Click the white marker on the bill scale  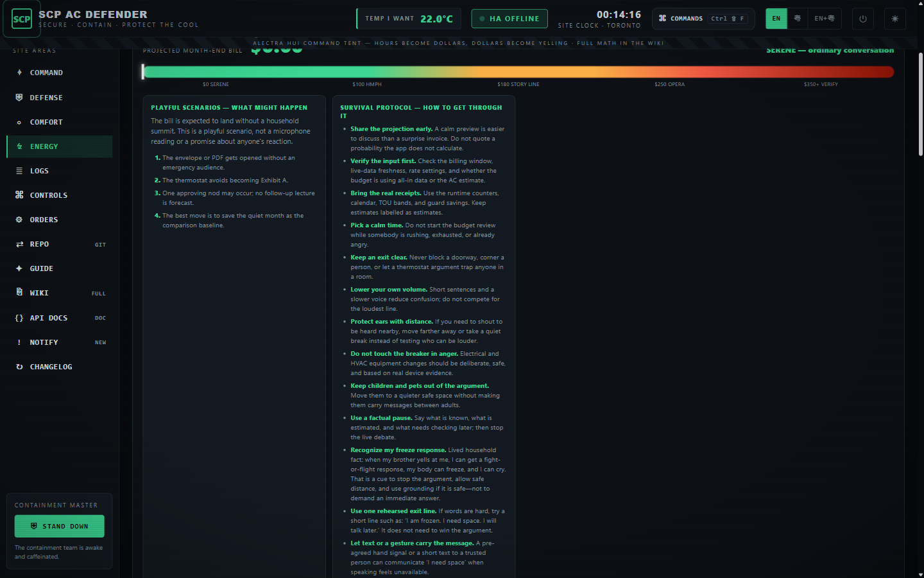pyautogui.click(x=143, y=72)
